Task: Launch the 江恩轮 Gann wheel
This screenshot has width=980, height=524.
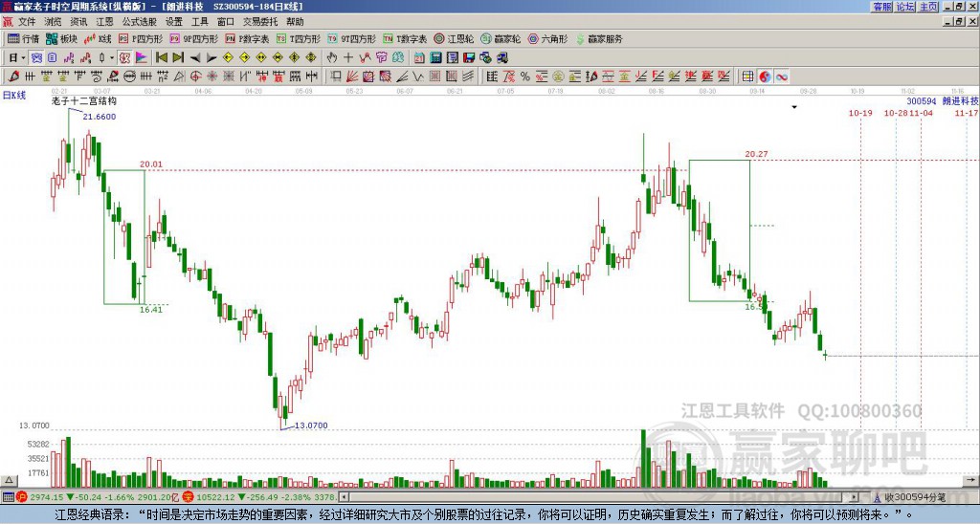Action: coord(454,38)
